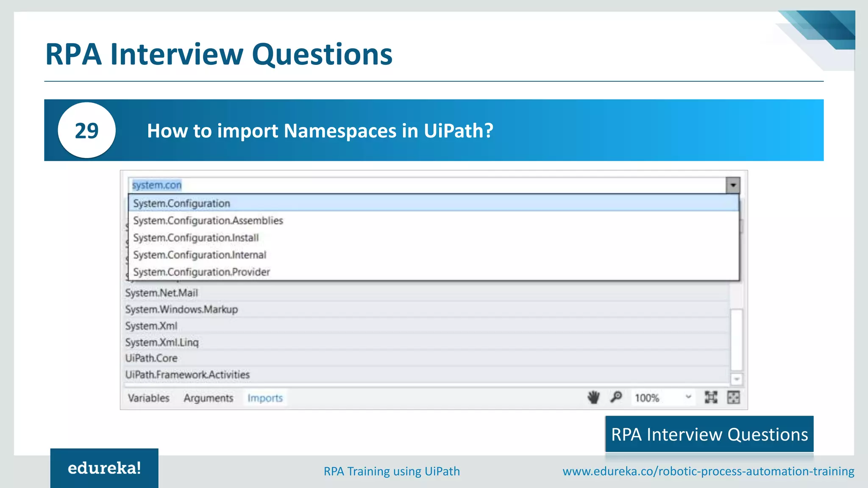Click the edureka! logo
868x488 pixels.
[x=104, y=468]
